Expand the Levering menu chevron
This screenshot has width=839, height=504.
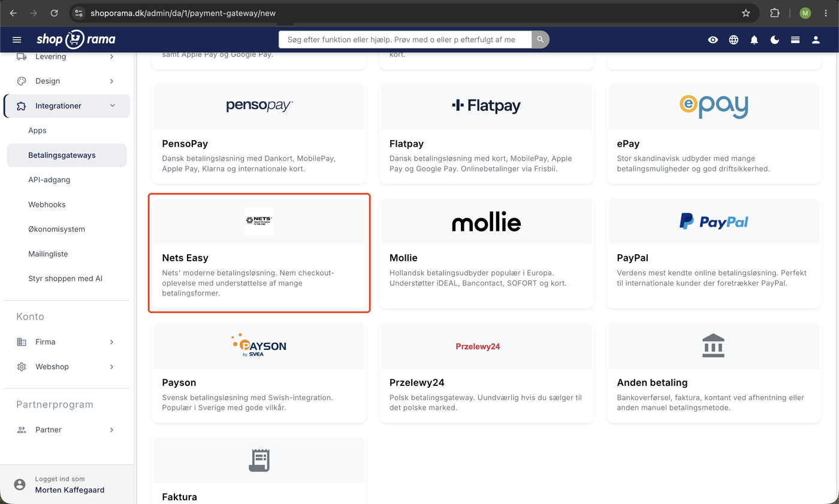tap(111, 56)
